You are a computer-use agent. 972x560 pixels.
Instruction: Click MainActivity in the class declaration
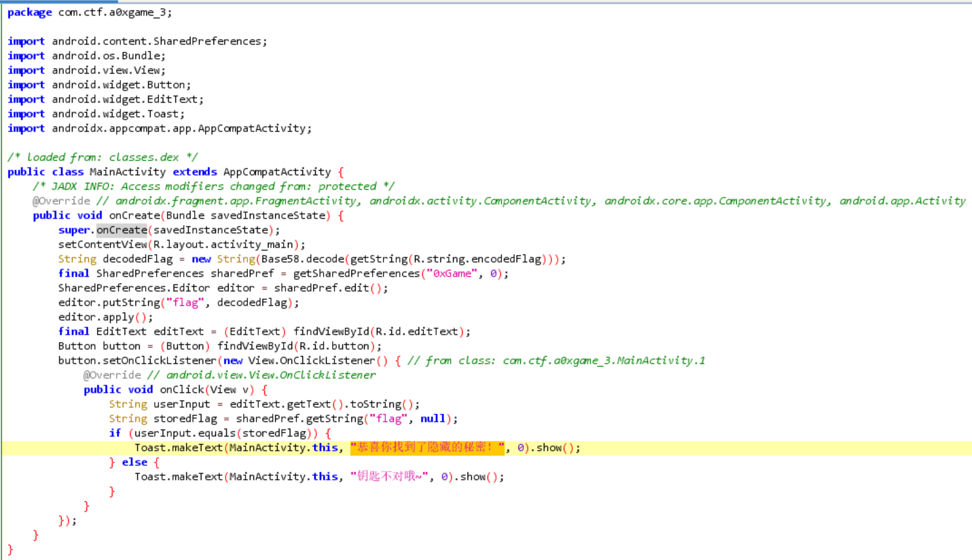127,172
